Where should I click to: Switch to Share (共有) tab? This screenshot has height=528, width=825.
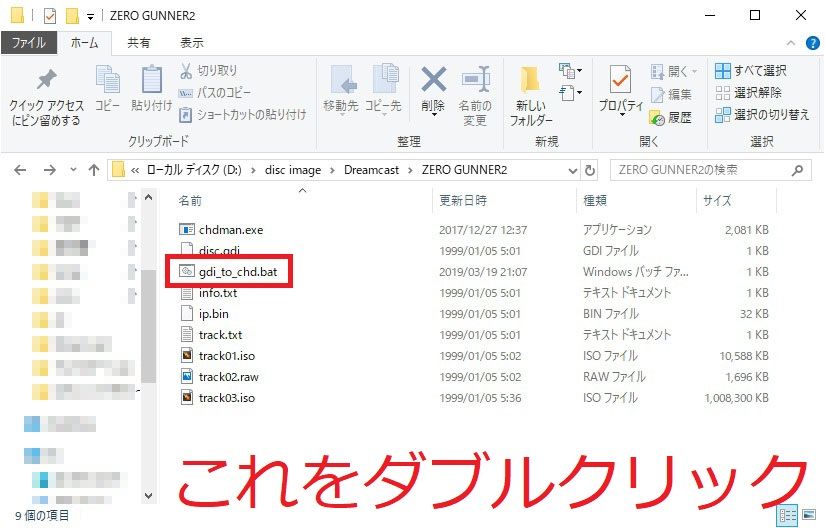pos(139,43)
